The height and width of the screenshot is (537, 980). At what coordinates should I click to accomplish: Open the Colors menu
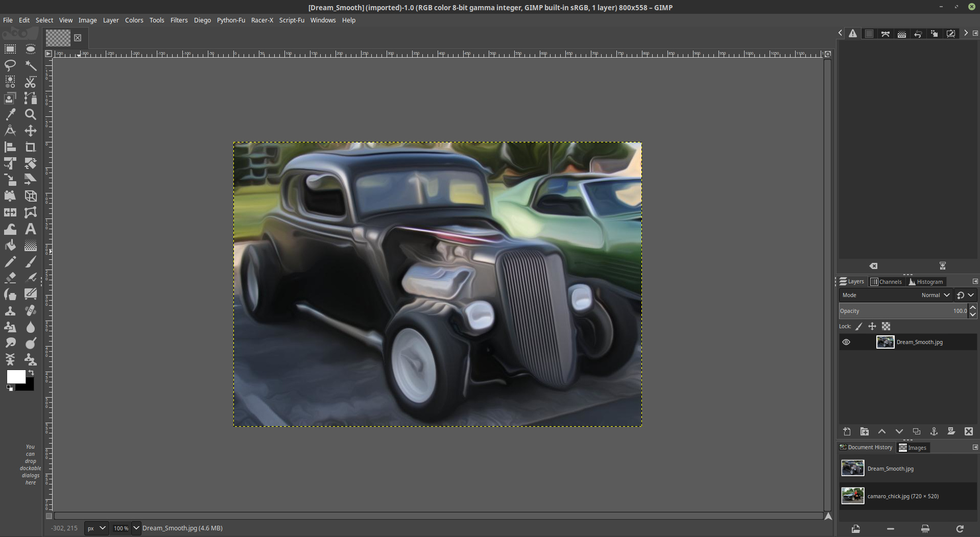[134, 20]
